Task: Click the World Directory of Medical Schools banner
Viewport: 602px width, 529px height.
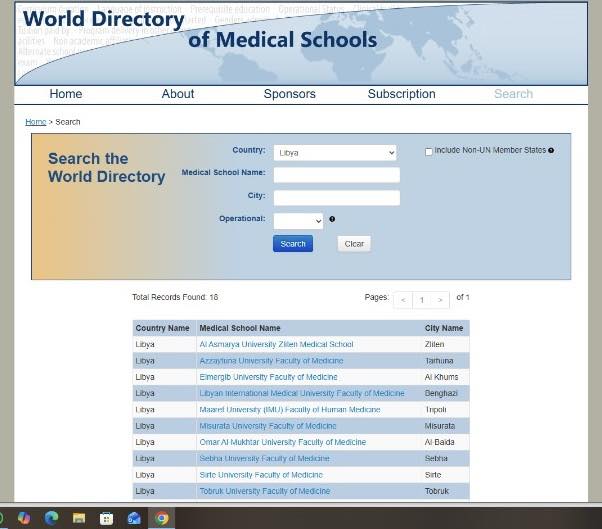Action: (x=301, y=44)
